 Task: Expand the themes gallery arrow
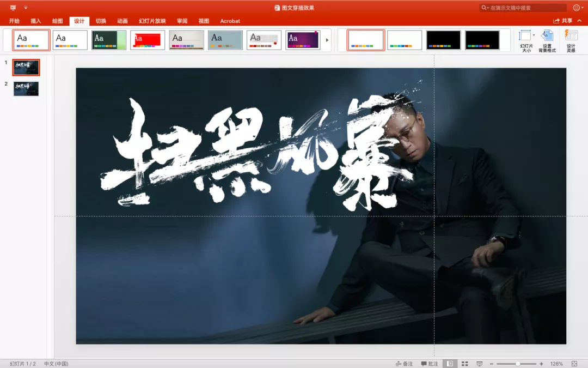coord(327,40)
